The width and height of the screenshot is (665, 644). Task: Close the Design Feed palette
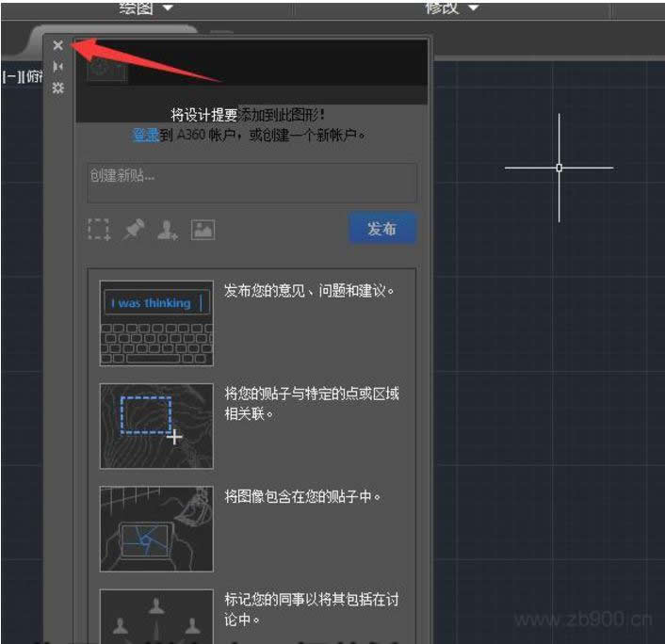click(58, 45)
